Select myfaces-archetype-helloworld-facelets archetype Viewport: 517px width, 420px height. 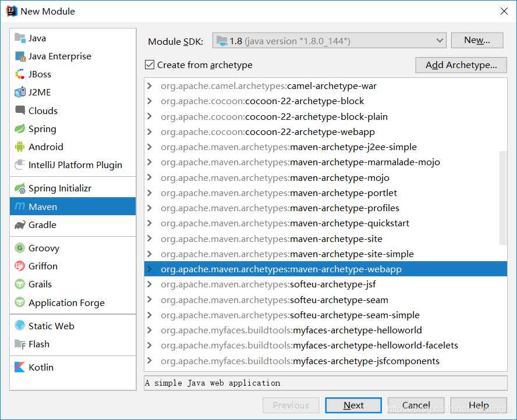pyautogui.click(x=325, y=345)
